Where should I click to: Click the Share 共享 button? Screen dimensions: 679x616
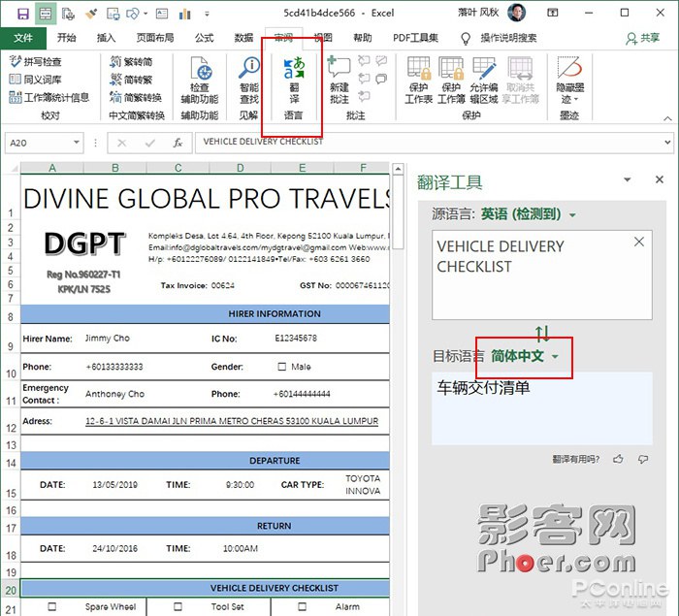[642, 38]
